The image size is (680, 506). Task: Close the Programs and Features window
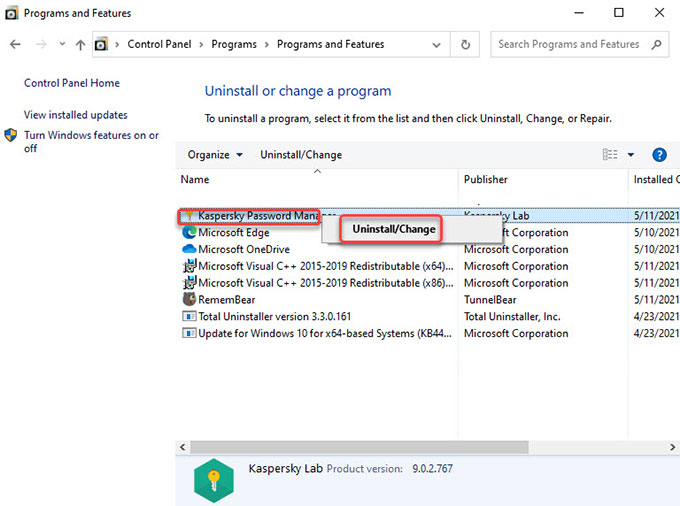pos(659,13)
